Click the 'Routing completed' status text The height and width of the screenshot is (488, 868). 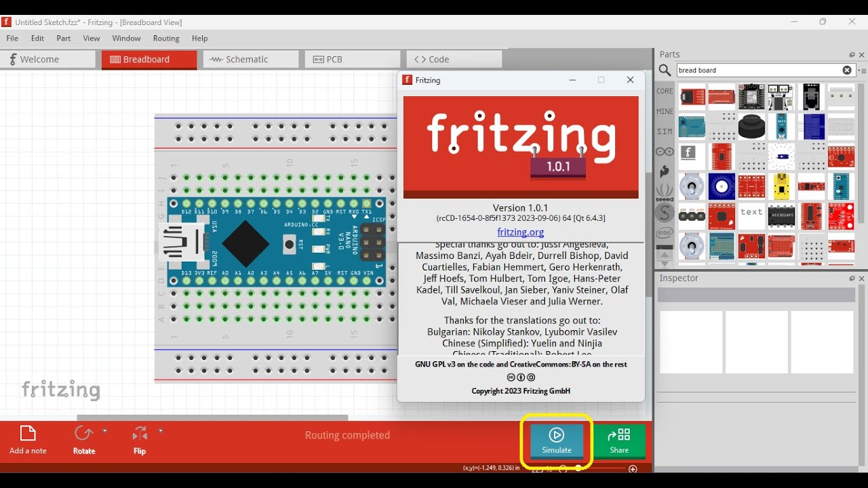pyautogui.click(x=347, y=435)
